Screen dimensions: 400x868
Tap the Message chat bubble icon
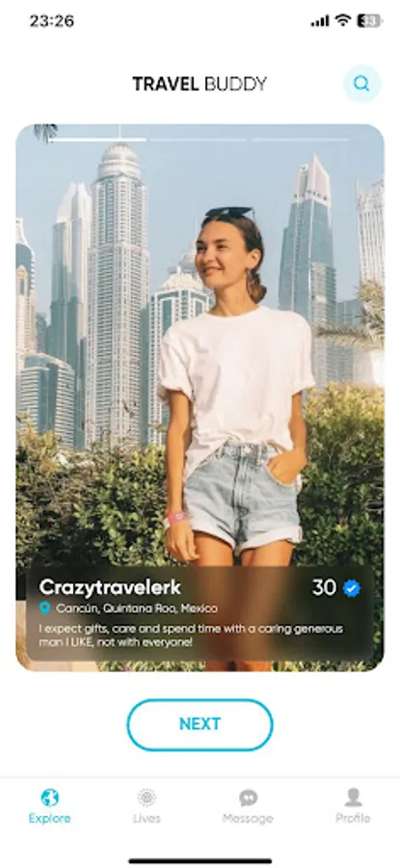pyautogui.click(x=249, y=798)
